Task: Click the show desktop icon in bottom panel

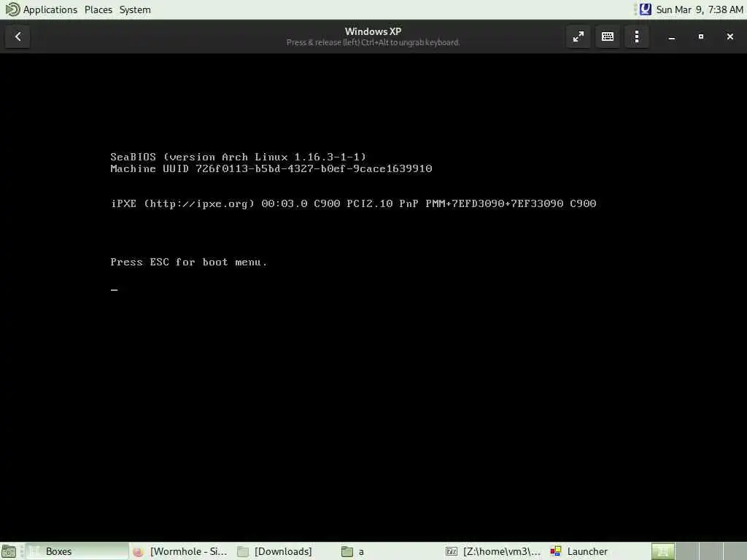Action: 9,551
